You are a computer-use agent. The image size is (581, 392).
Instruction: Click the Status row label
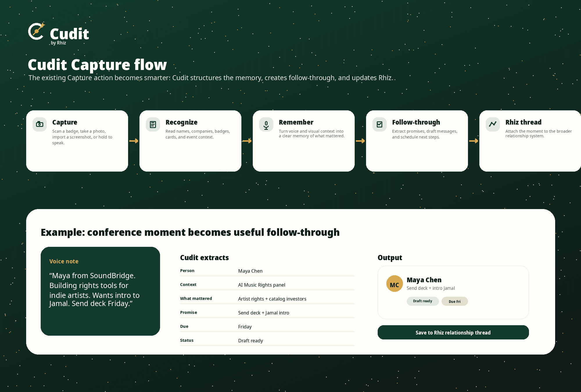point(187,340)
